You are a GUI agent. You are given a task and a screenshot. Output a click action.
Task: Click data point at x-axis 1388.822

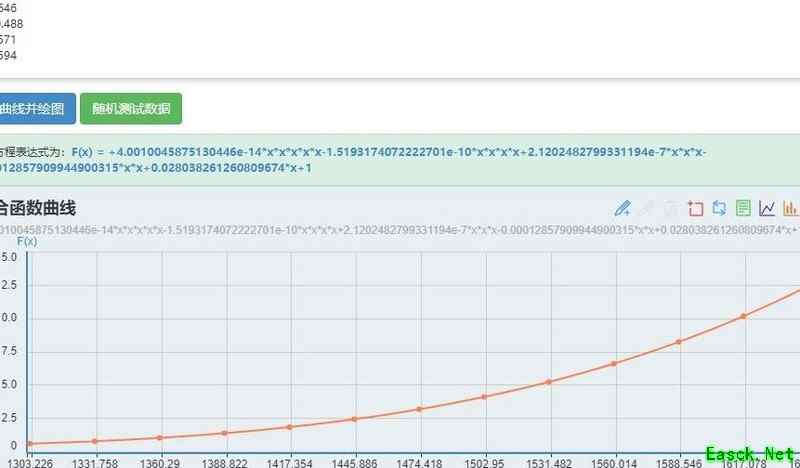point(225,433)
